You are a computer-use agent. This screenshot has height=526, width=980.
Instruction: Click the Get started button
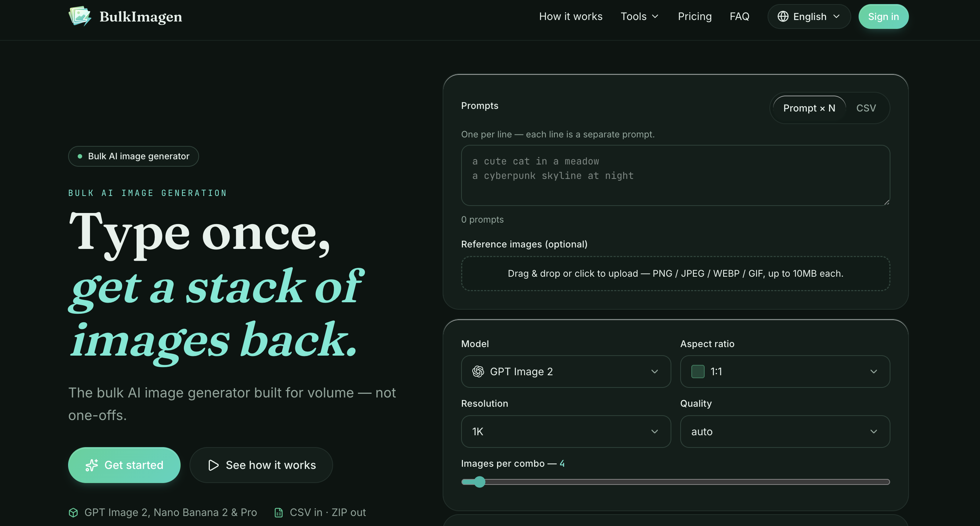124,465
